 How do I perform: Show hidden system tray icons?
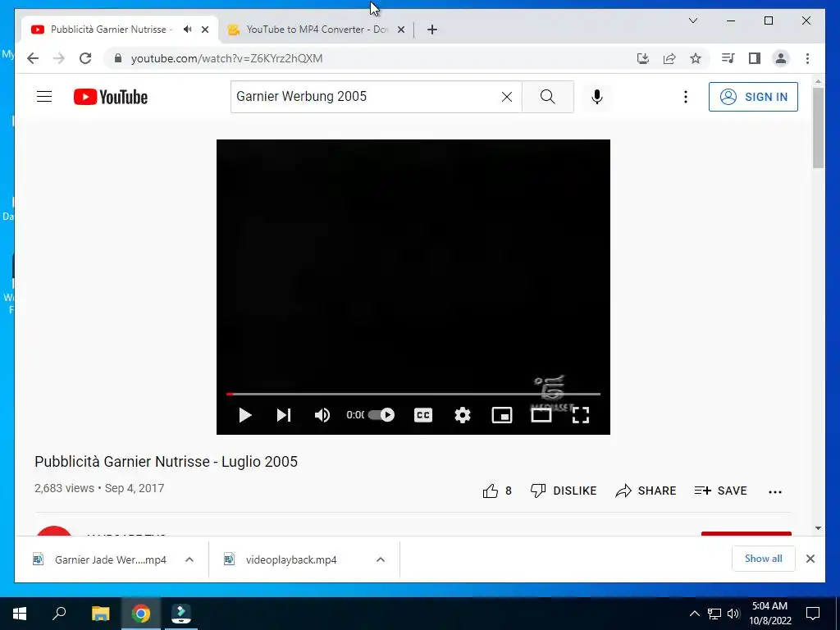pos(694,614)
